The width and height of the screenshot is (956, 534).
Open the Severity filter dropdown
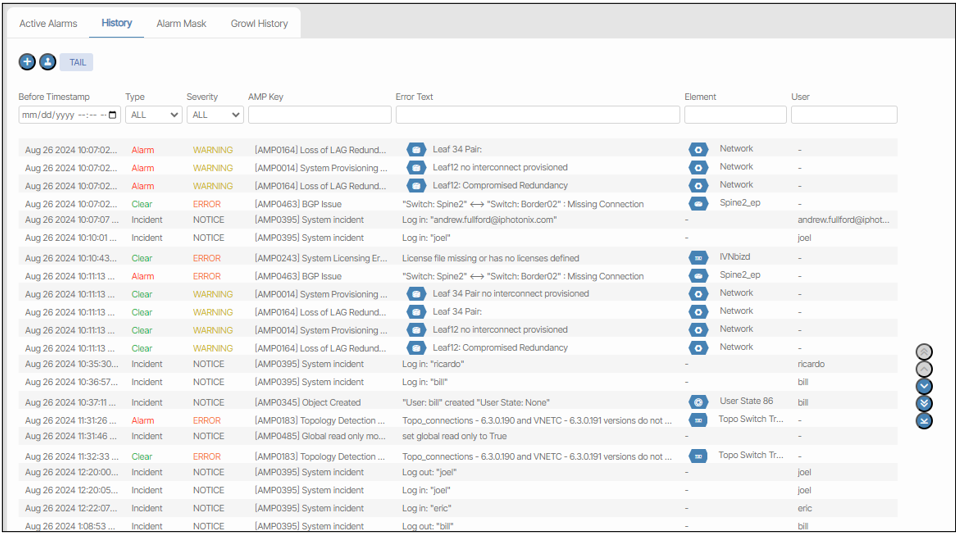pos(215,115)
